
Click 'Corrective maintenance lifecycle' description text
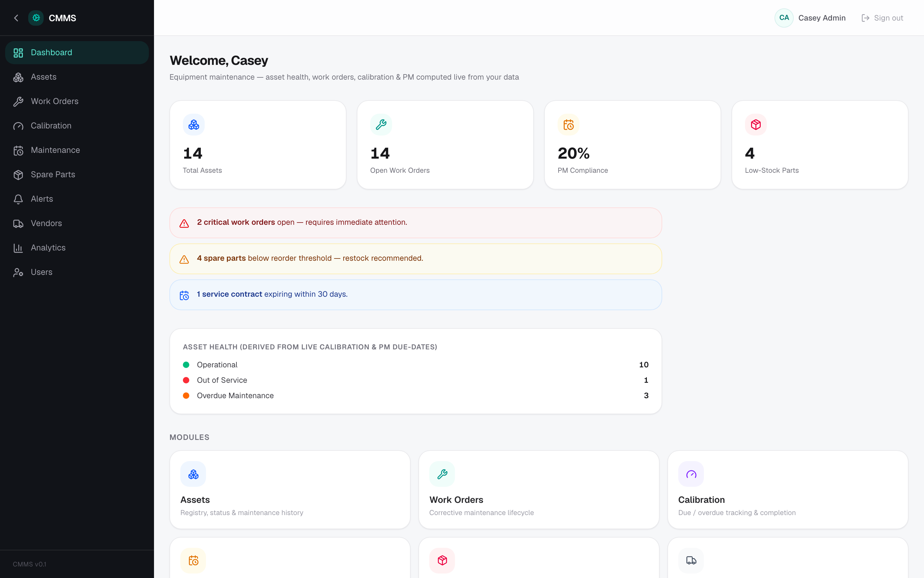click(482, 512)
